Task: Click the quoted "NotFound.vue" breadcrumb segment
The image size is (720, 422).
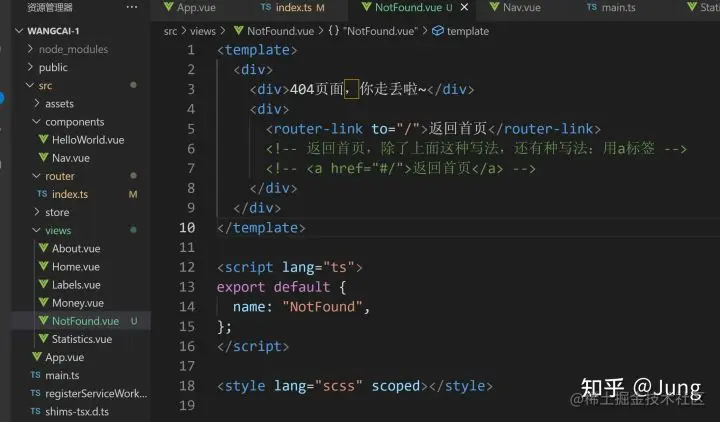Action: [x=380, y=31]
